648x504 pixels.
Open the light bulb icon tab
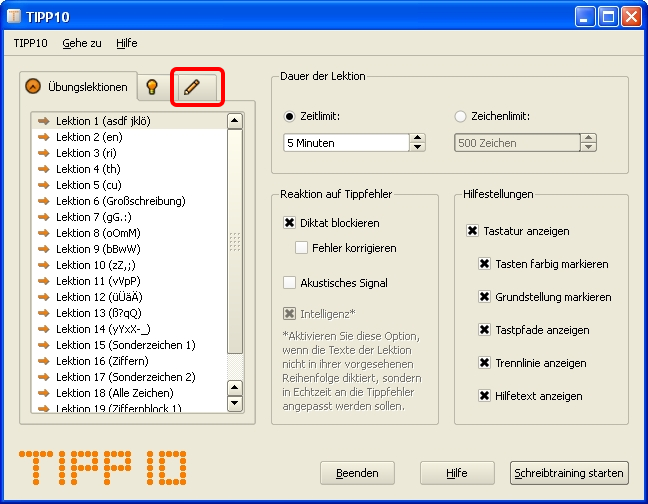(152, 87)
